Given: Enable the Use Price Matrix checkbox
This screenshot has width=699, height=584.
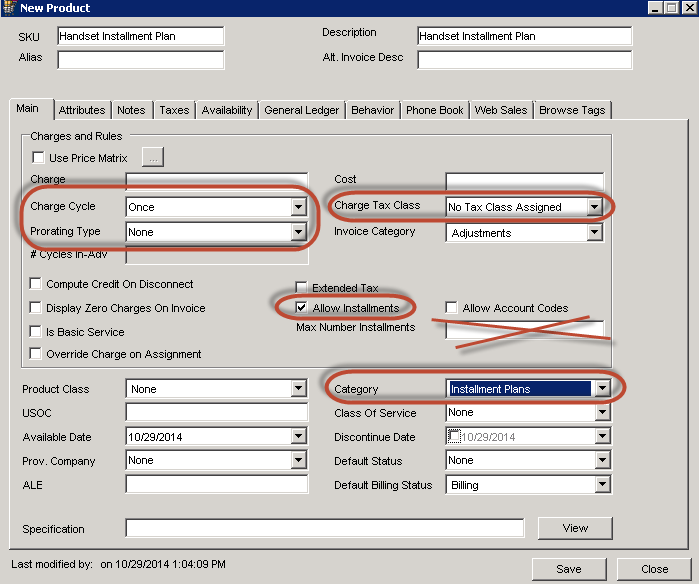Looking at the screenshot, I should (x=38, y=157).
